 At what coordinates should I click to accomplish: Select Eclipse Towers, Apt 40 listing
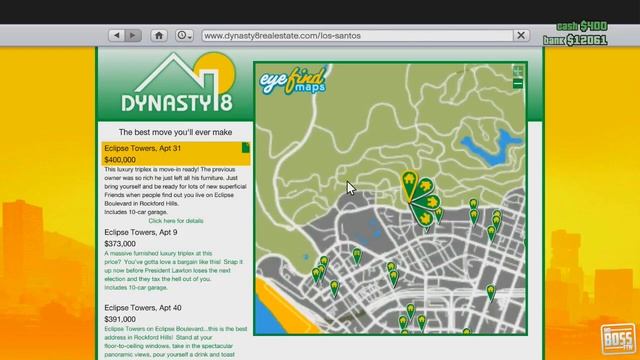[x=143, y=308]
